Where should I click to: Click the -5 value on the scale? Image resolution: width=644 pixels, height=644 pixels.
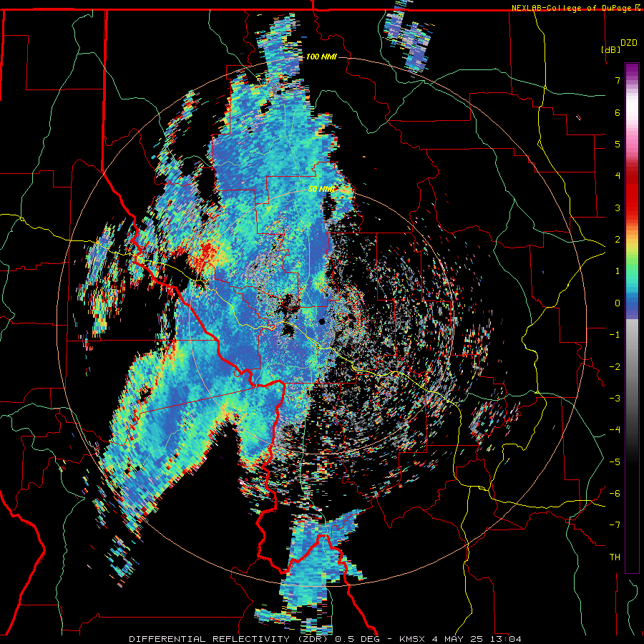pos(615,462)
